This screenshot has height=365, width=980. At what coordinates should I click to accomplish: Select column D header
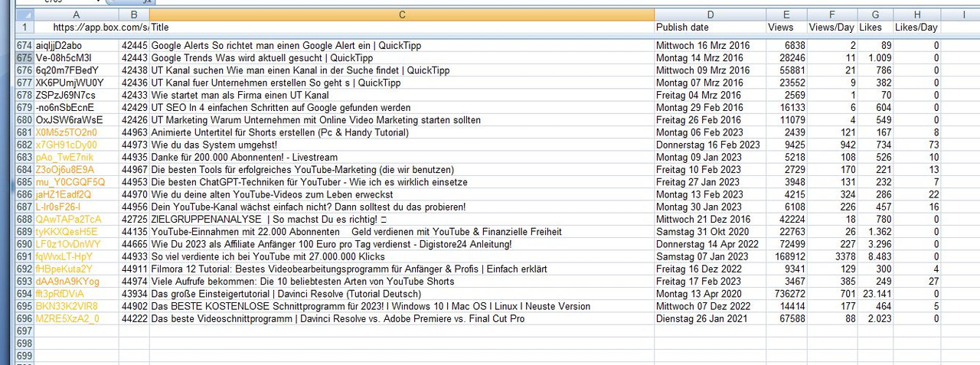tap(710, 15)
